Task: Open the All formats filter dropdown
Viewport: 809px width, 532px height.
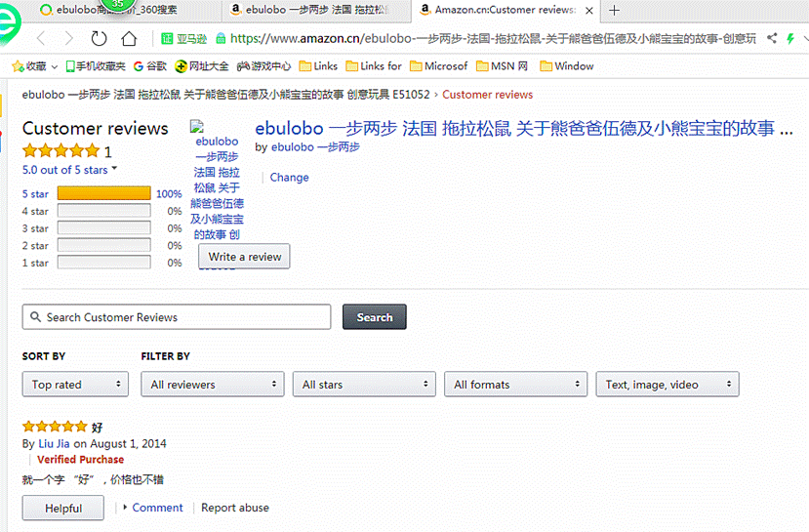Action: coord(515,385)
